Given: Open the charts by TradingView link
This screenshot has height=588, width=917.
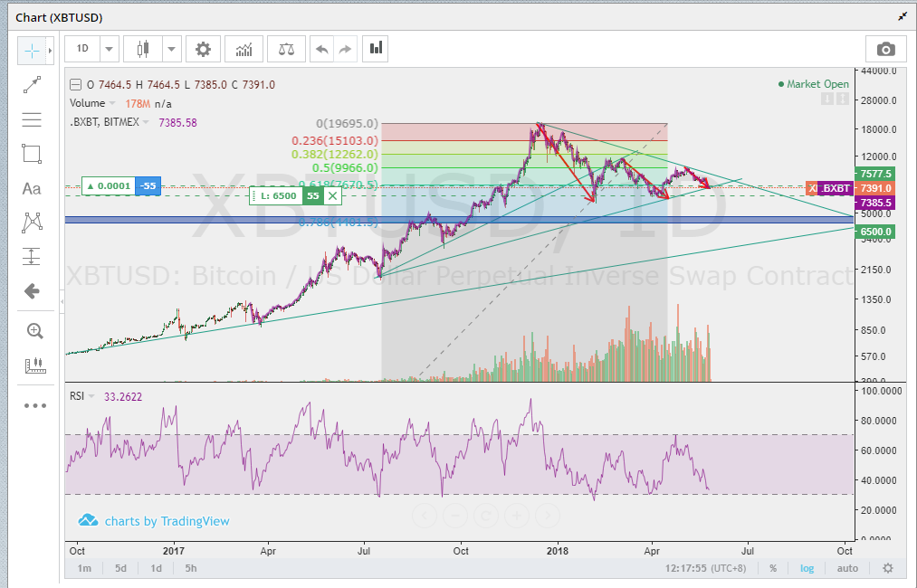Looking at the screenshot, I should tap(154, 521).
